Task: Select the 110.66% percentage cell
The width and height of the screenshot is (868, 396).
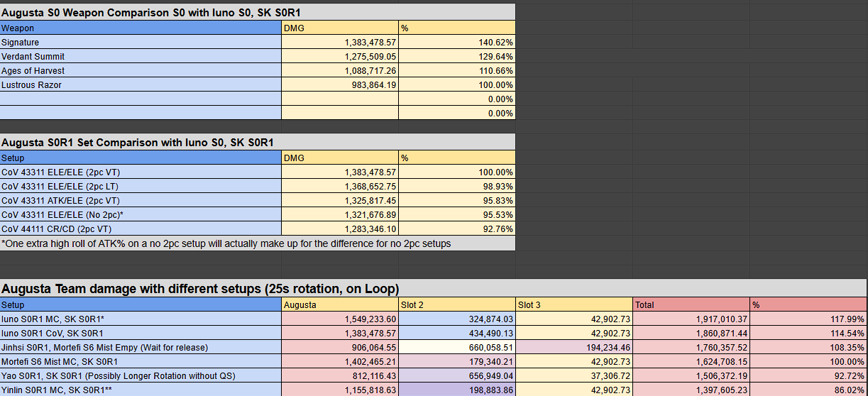Action: click(x=457, y=71)
